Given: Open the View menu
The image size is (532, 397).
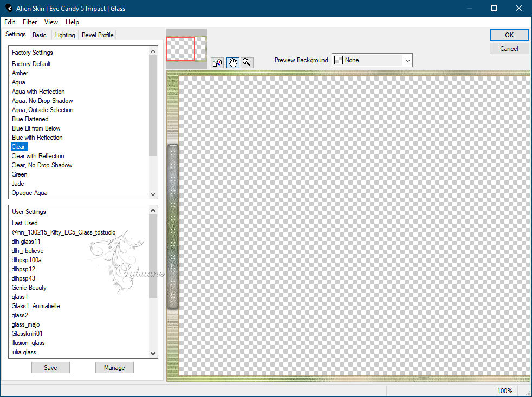Looking at the screenshot, I should [x=51, y=22].
